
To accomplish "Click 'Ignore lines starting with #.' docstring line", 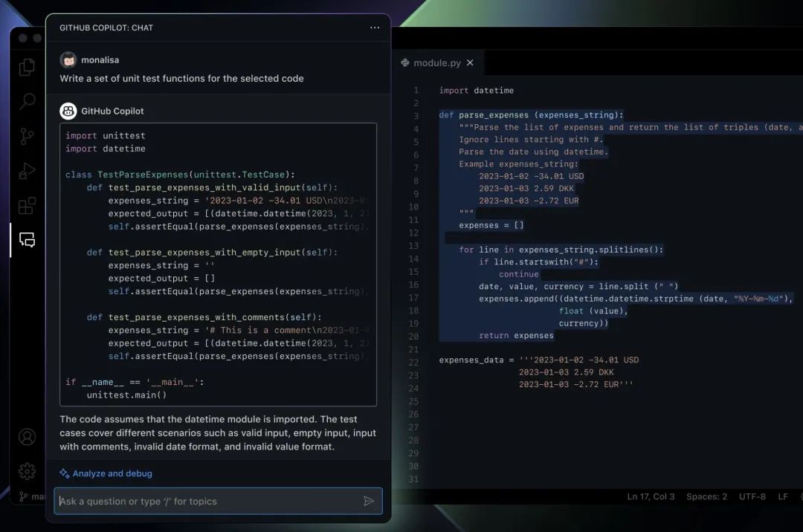I will [x=531, y=140].
